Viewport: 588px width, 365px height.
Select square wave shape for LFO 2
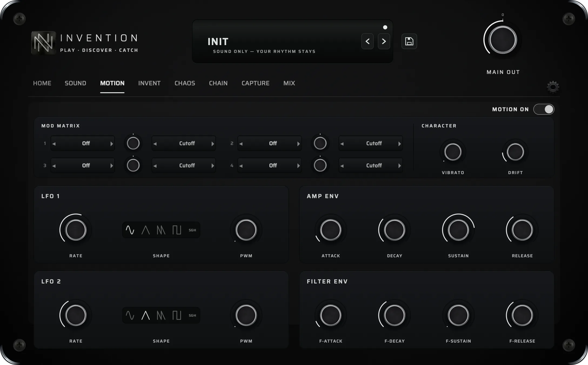[x=177, y=315]
